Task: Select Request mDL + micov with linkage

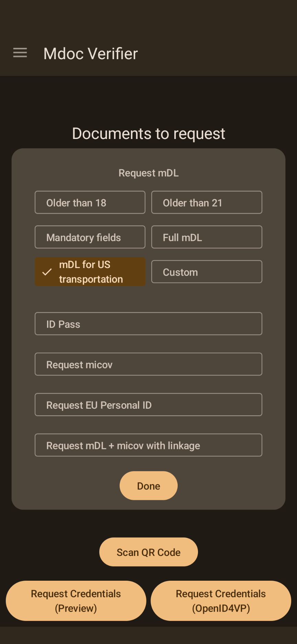Action: click(148, 445)
